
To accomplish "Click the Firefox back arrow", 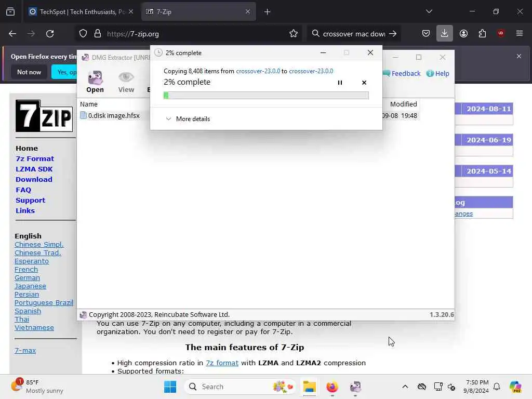I will point(12,34).
